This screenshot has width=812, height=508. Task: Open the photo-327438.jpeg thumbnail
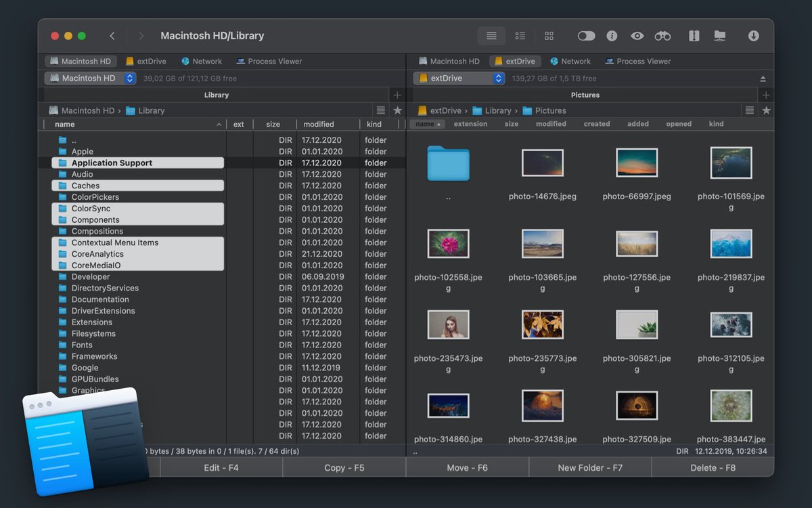(x=542, y=405)
